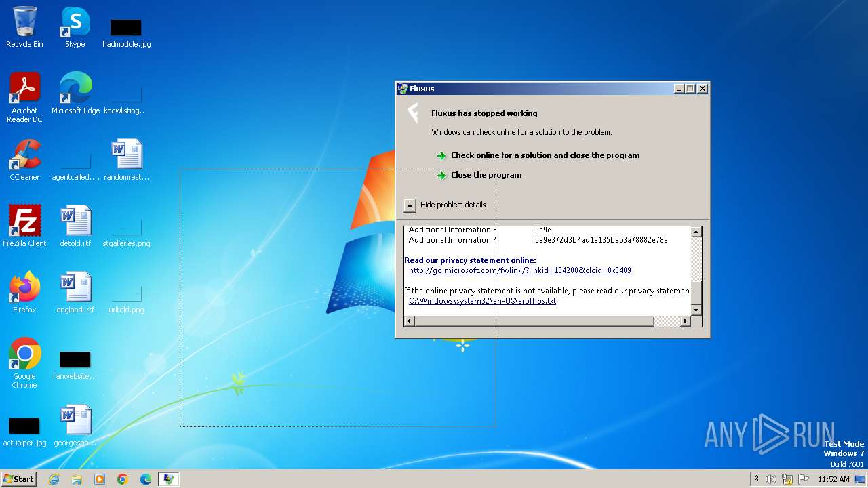Open the CCleaner desktop shortcut
This screenshot has height=488, width=868.
pyautogui.click(x=24, y=160)
